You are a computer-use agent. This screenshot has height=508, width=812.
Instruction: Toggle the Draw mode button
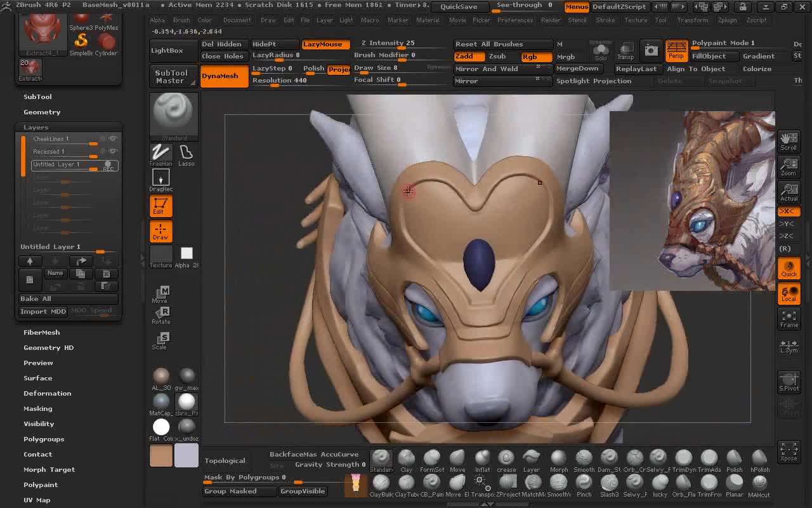(x=160, y=231)
